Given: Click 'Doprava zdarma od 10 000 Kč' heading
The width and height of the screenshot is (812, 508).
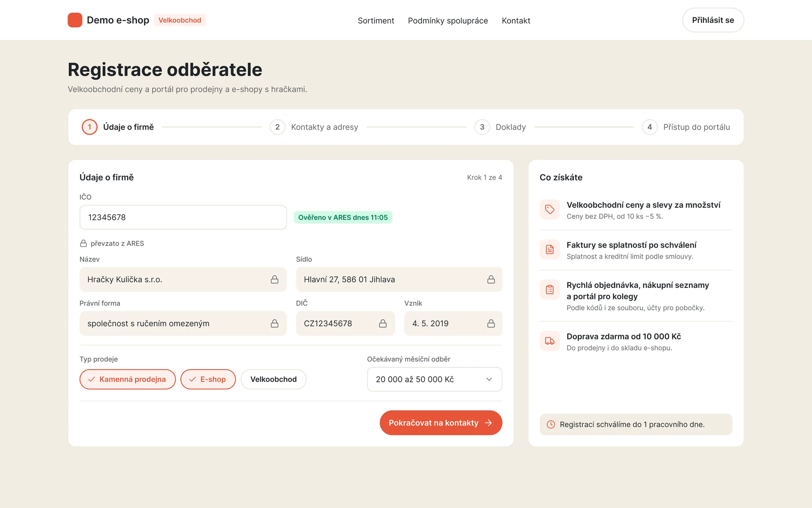Looking at the screenshot, I should (624, 337).
